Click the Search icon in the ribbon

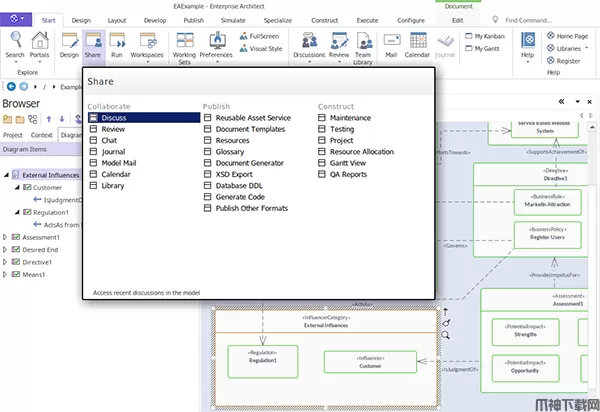click(x=15, y=43)
